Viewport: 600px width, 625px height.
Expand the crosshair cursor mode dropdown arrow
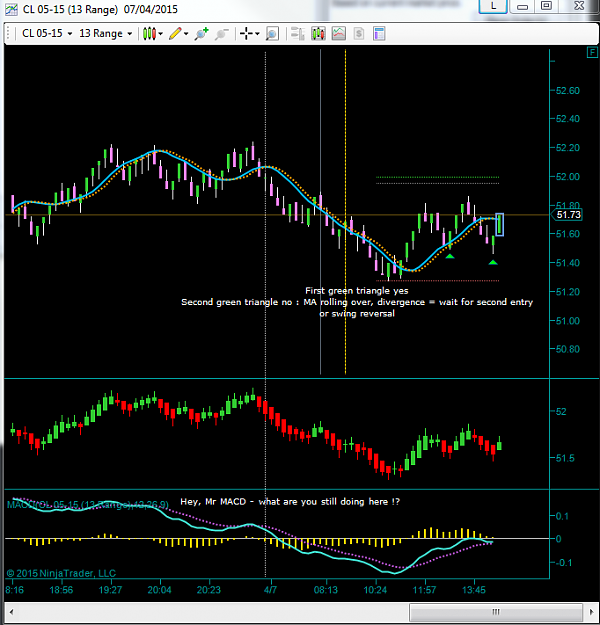click(258, 34)
